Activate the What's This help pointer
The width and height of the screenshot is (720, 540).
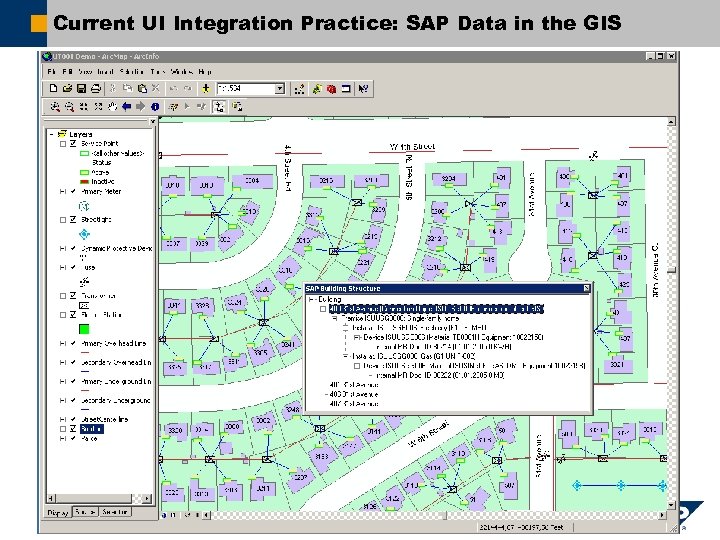click(x=363, y=89)
